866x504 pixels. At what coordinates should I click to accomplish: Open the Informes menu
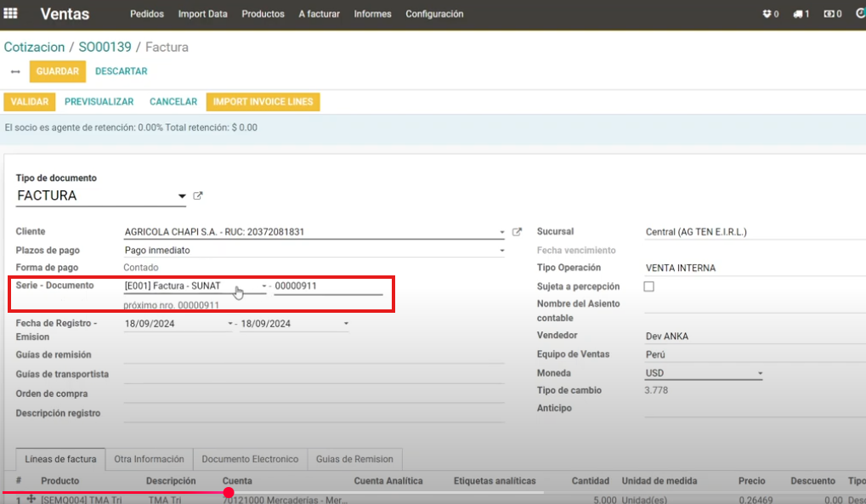[372, 14]
